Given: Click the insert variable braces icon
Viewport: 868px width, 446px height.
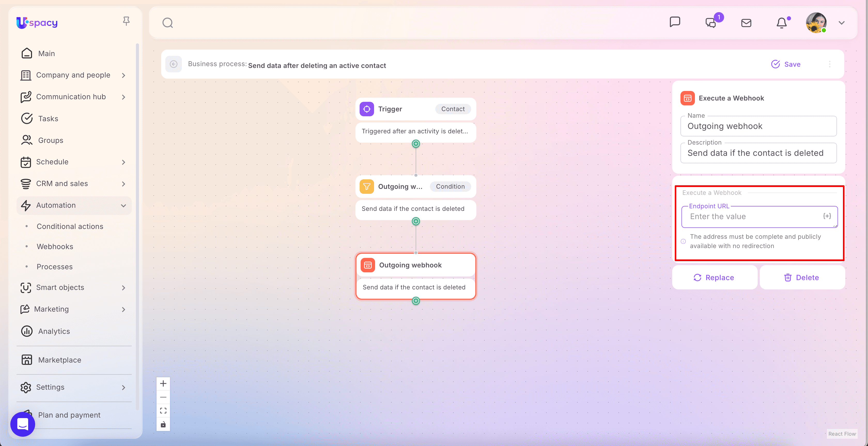Looking at the screenshot, I should [827, 216].
